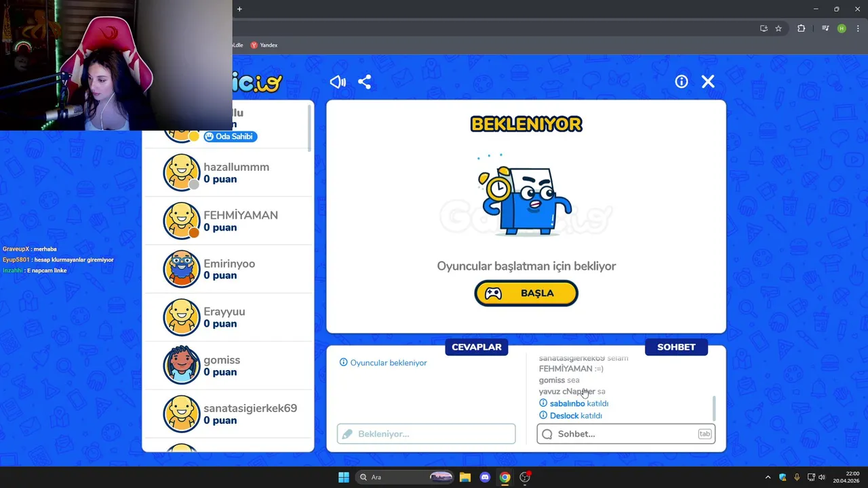This screenshot has height=488, width=868.
Task: Open Chrome three-dot menu
Action: (858, 28)
